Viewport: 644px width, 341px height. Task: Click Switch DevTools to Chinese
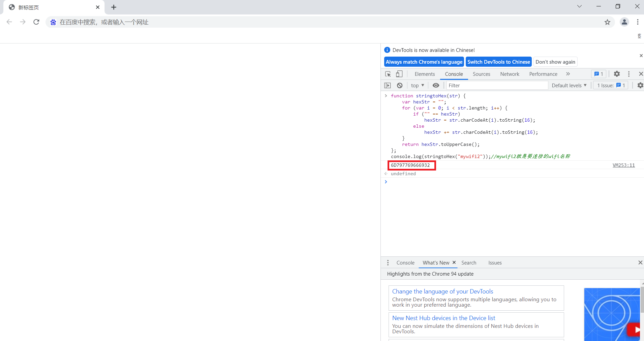click(498, 62)
